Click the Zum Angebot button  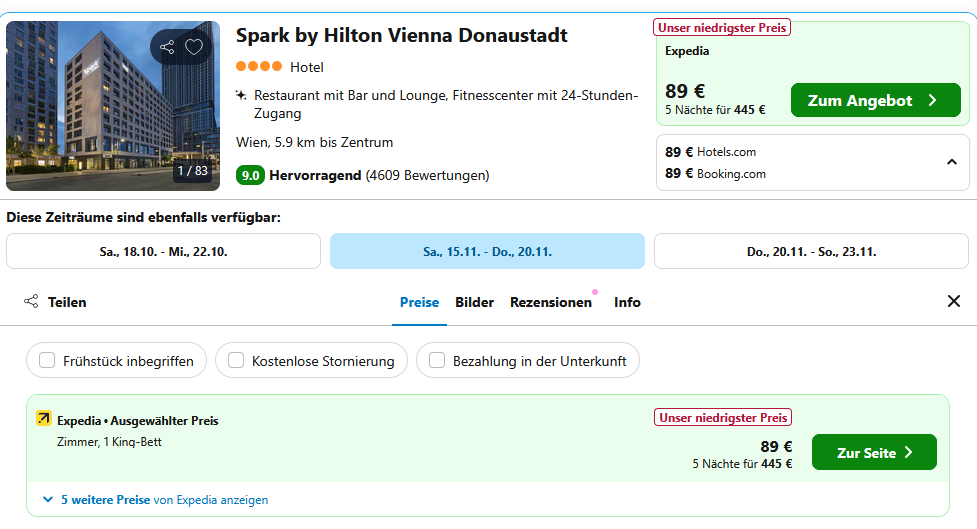coord(875,100)
